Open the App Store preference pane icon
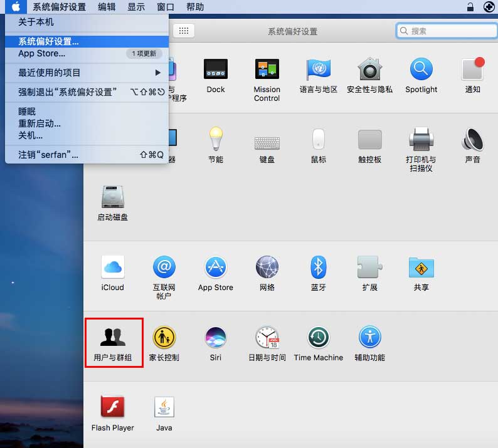Viewport: 498px width, 448px height. coord(216,267)
